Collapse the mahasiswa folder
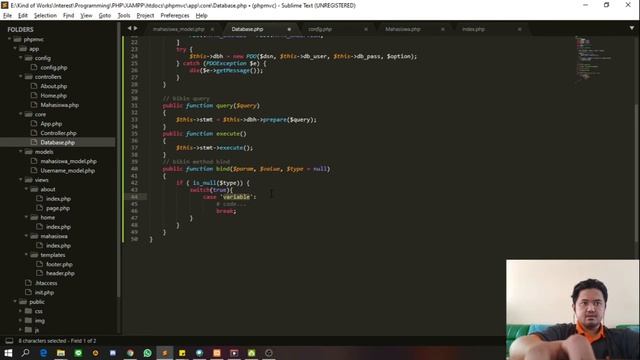The image size is (640, 360). click(27, 236)
